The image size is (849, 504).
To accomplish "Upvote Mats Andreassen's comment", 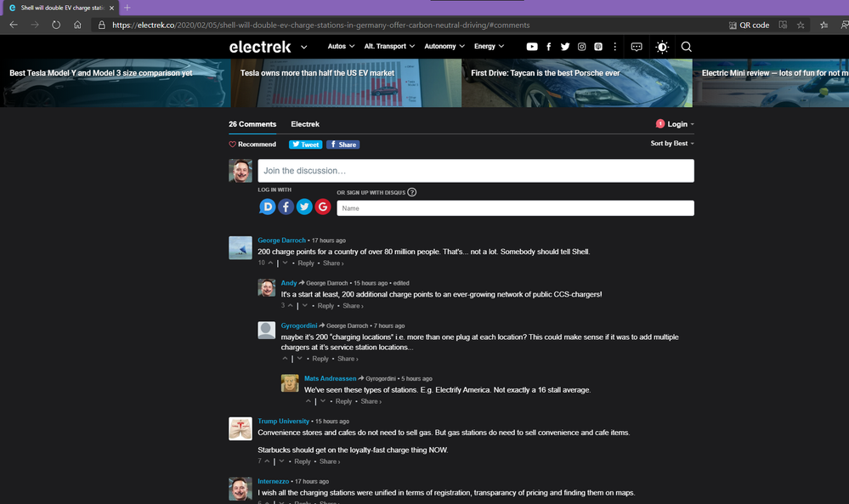I will (x=308, y=401).
